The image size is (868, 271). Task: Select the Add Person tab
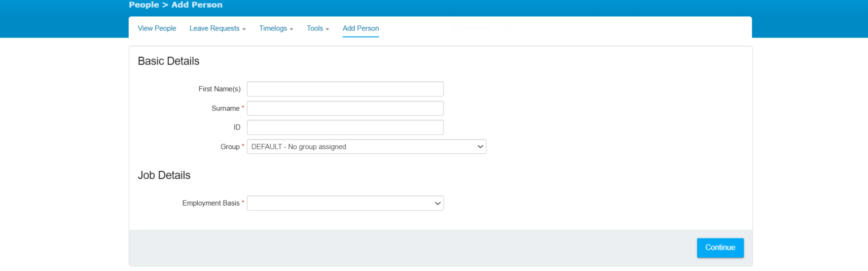tap(360, 28)
